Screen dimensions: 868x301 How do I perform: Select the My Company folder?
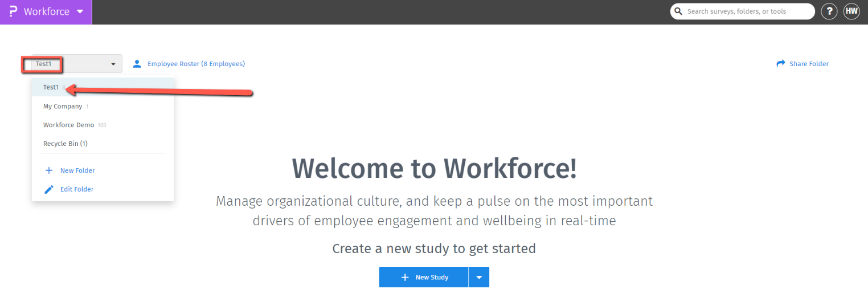(63, 107)
